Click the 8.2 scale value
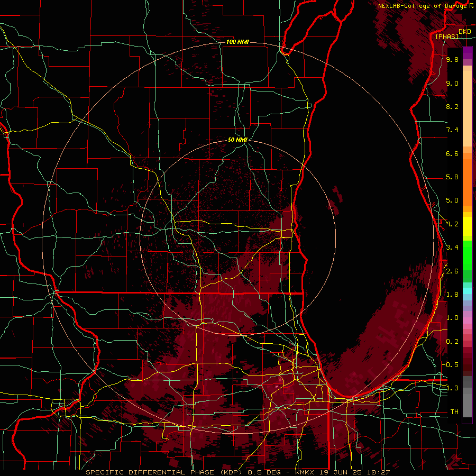The width and height of the screenshot is (476, 476). pos(452,106)
